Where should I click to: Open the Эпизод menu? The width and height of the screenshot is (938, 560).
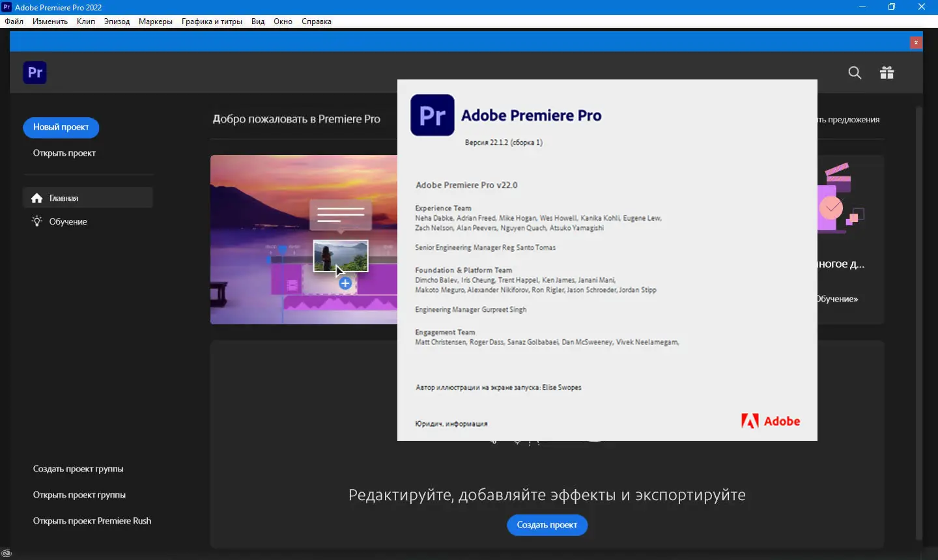(x=117, y=21)
